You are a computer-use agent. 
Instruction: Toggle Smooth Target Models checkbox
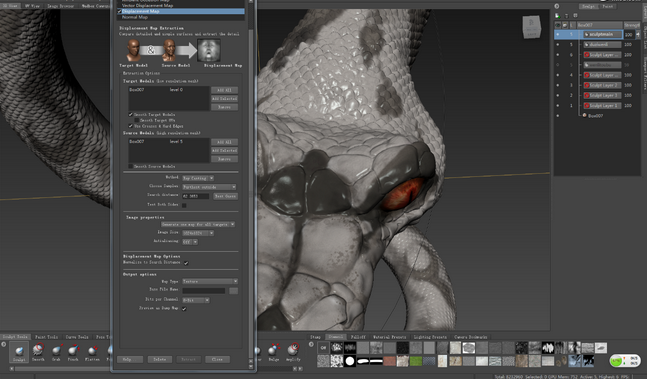coord(130,114)
